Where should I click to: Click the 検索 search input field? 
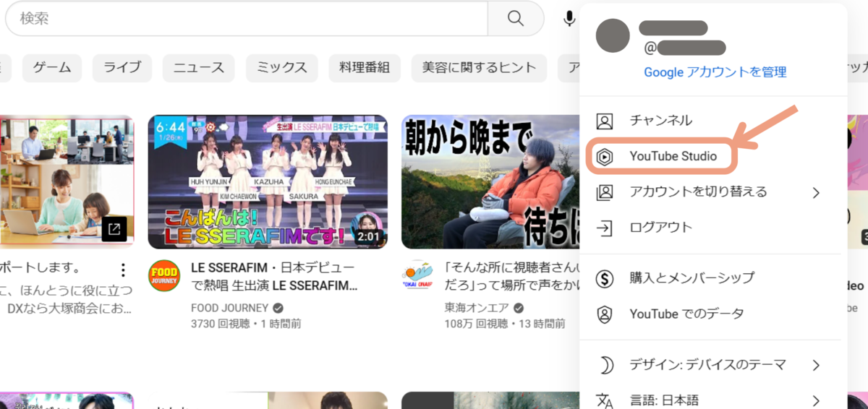tap(247, 18)
